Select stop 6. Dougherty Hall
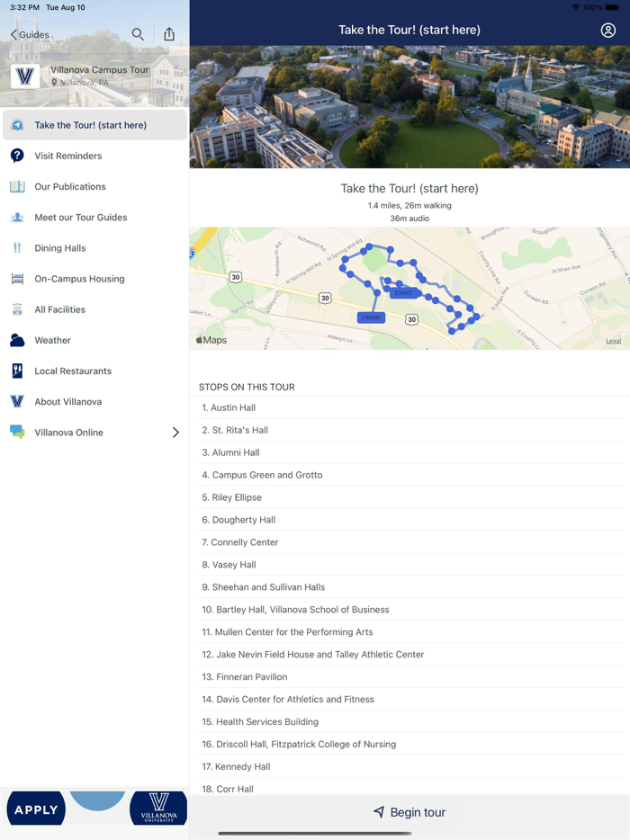The width and height of the screenshot is (630, 840). [x=412, y=520]
